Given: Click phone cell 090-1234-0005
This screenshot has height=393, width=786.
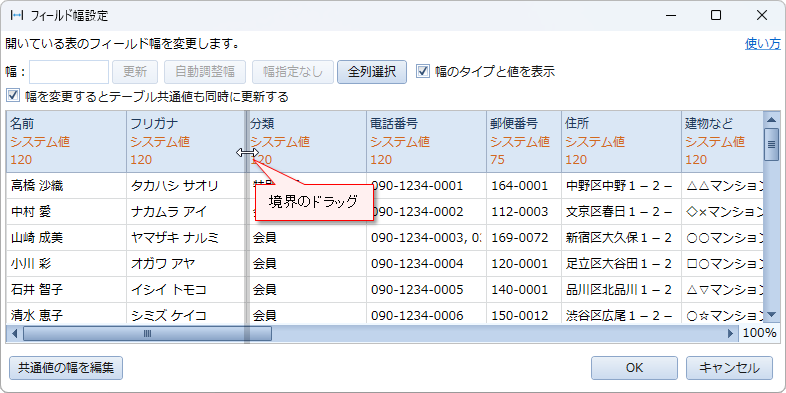Looking at the screenshot, I should coord(426,290).
